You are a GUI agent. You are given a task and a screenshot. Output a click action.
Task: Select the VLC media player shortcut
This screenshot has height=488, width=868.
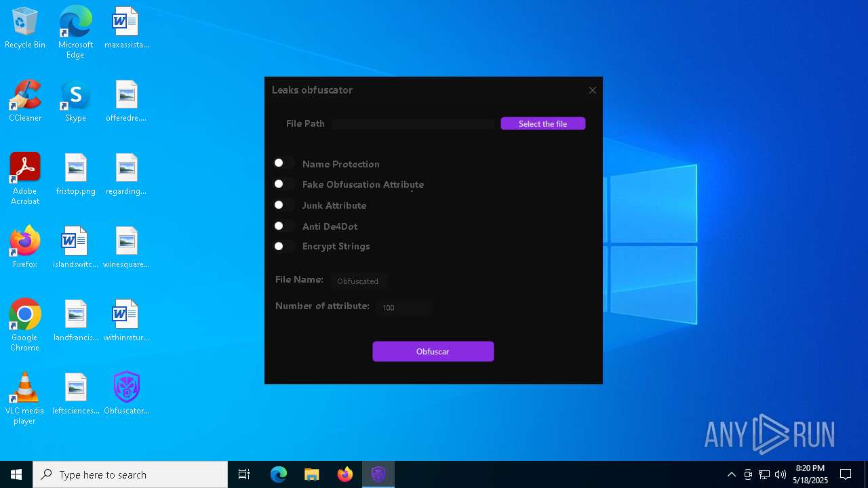[25, 399]
